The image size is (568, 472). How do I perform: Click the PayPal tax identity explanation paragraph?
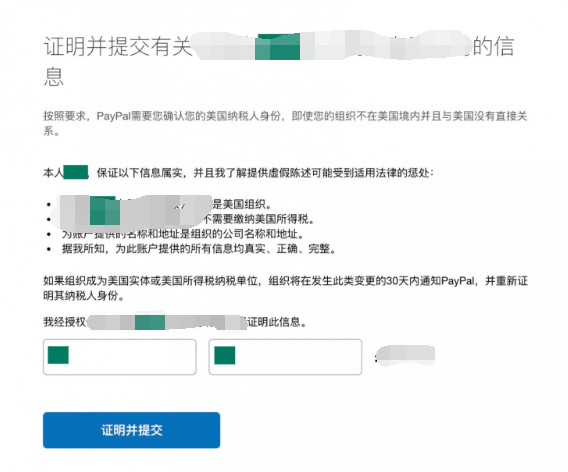click(x=285, y=123)
